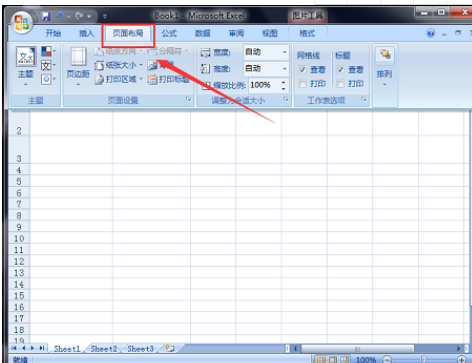
Task: Click the 100% zoom level text
Action: 366,360
